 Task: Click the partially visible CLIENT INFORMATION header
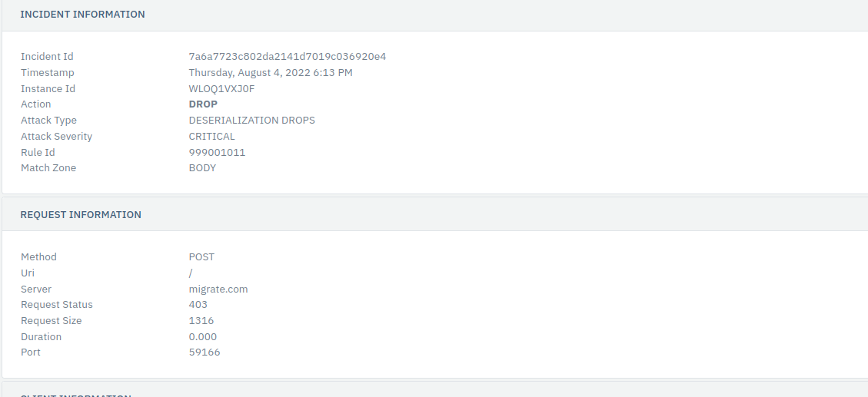(x=76, y=395)
